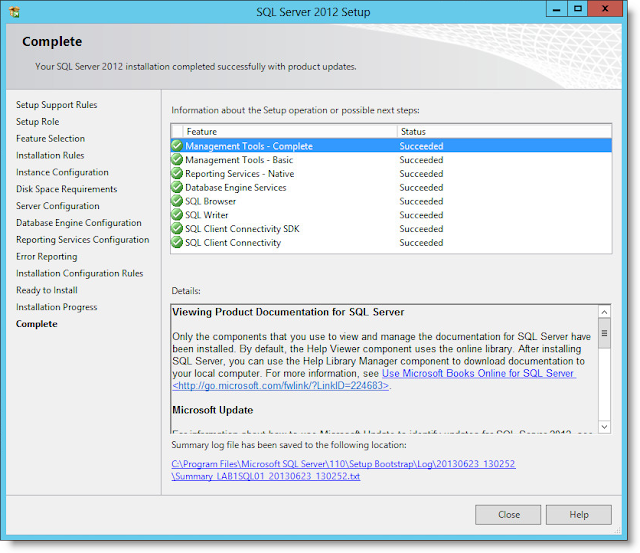Click the check icon for SQL Client Connectivity SDK
Image resolution: width=640 pixels, height=553 pixels.
177,229
